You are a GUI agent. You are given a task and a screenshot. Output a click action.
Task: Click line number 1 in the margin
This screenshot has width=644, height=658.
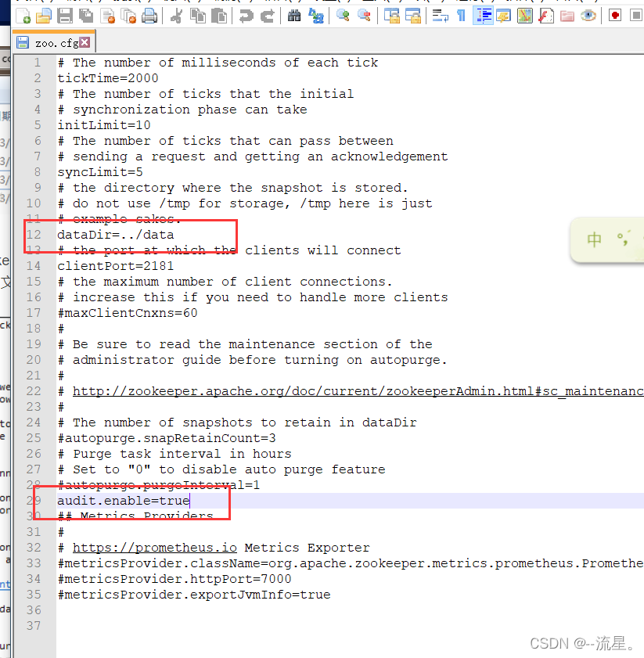38,63
